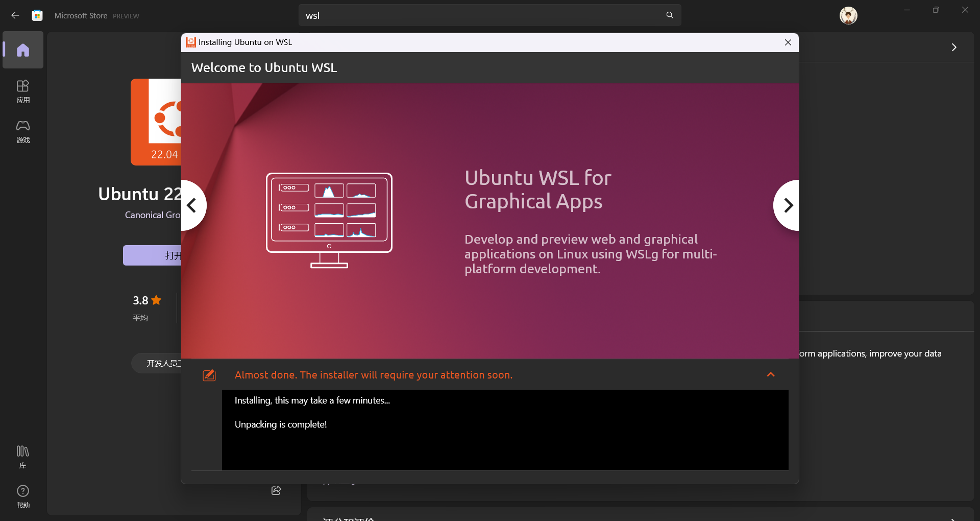Click 'Unpacking is complete!' log line
This screenshot has height=521, width=980.
[281, 424]
